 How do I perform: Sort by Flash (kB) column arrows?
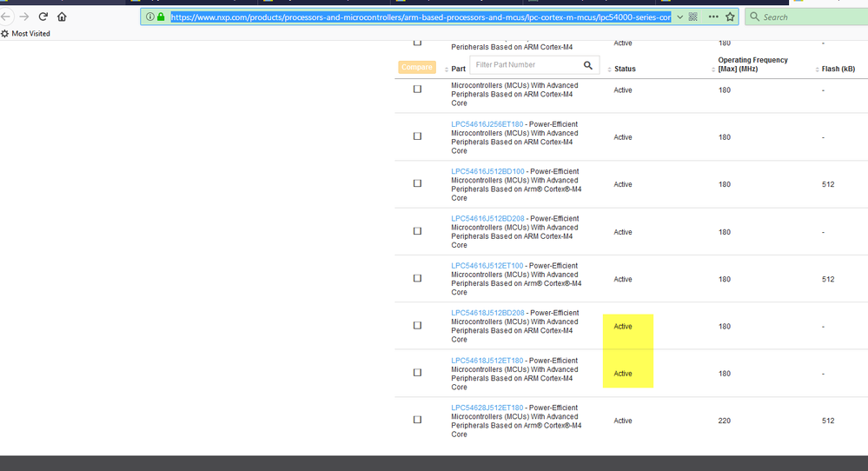[x=817, y=70]
